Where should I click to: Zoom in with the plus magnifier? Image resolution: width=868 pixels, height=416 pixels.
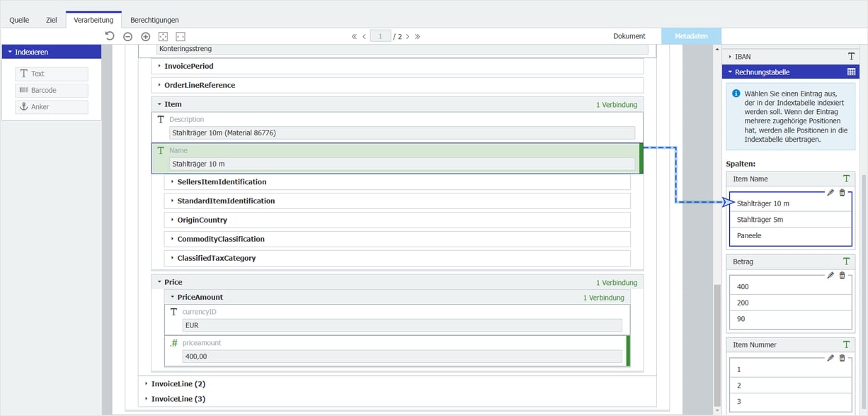[x=145, y=37]
